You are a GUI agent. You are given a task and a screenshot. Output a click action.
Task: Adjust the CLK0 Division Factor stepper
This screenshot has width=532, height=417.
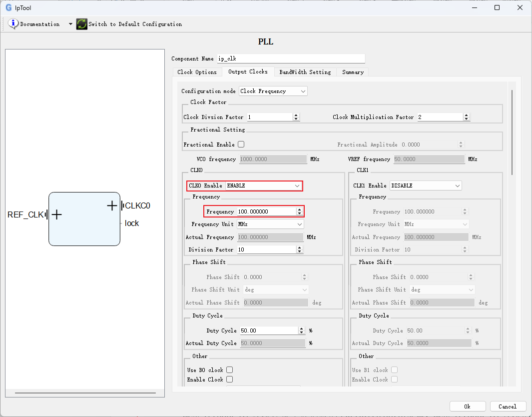coord(299,249)
